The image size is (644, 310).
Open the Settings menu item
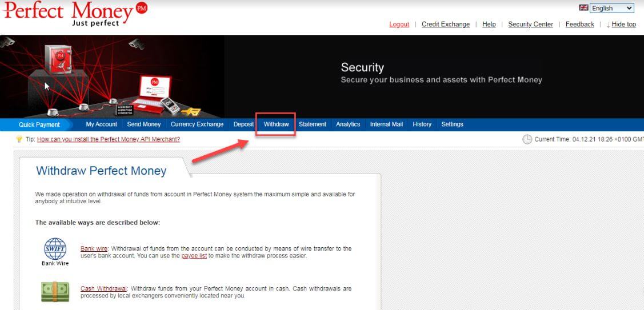click(x=452, y=124)
